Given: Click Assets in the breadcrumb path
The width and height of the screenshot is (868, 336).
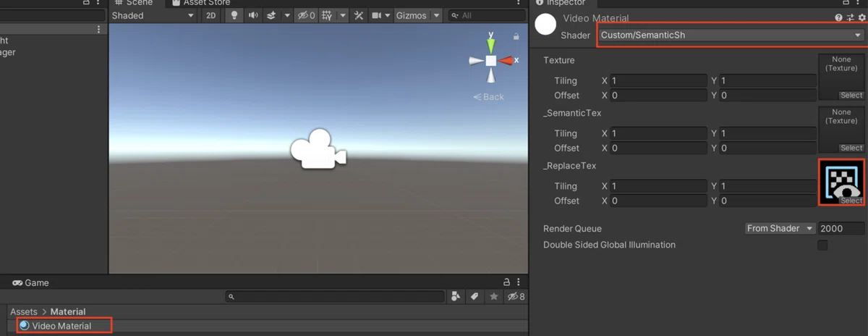Looking at the screenshot, I should tap(24, 311).
